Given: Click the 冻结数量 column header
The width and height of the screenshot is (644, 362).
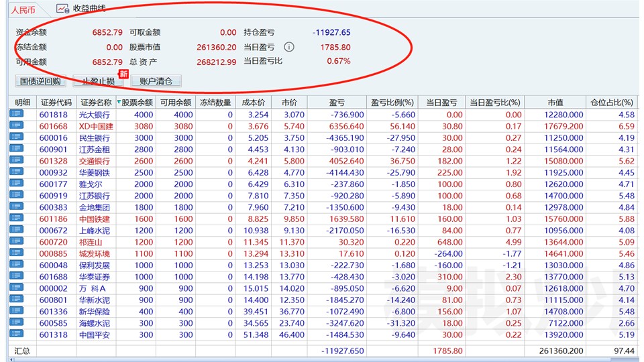Looking at the screenshot, I should click(215, 102).
